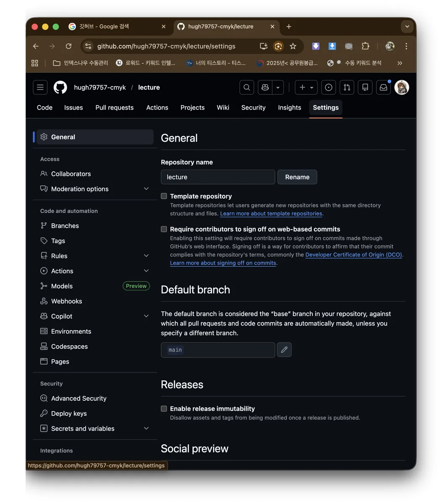Open the Pull requests tab
The width and height of the screenshot is (442, 504).
click(115, 108)
